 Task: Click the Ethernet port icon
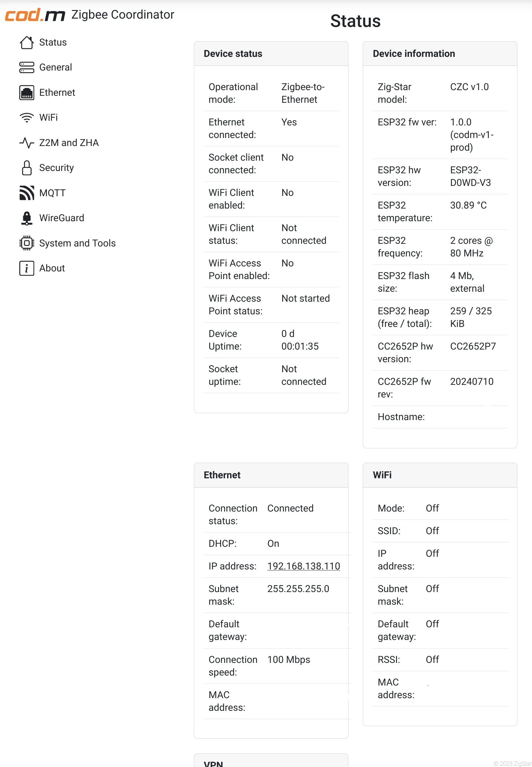(x=27, y=92)
